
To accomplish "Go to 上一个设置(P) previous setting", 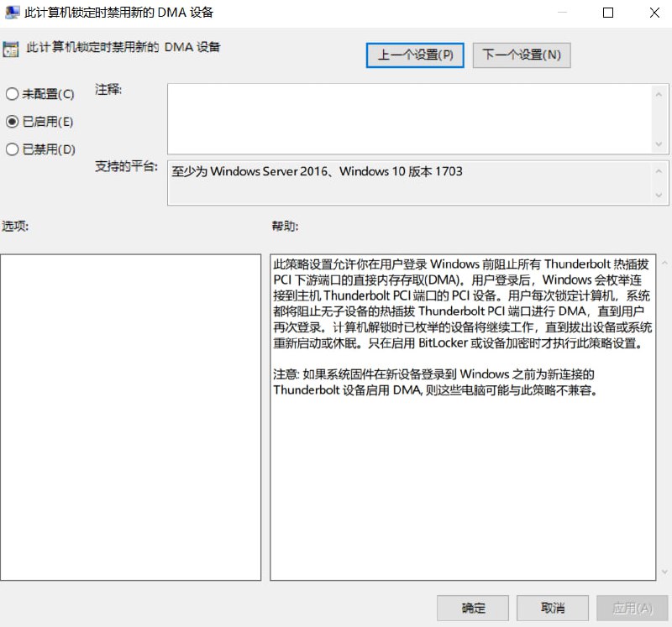I will tap(415, 55).
